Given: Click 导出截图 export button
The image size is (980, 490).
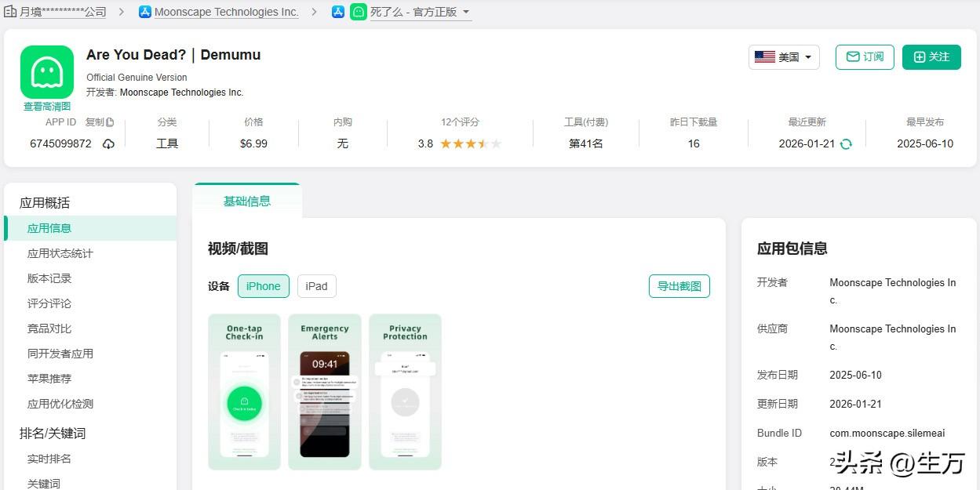Looking at the screenshot, I should pos(679,286).
